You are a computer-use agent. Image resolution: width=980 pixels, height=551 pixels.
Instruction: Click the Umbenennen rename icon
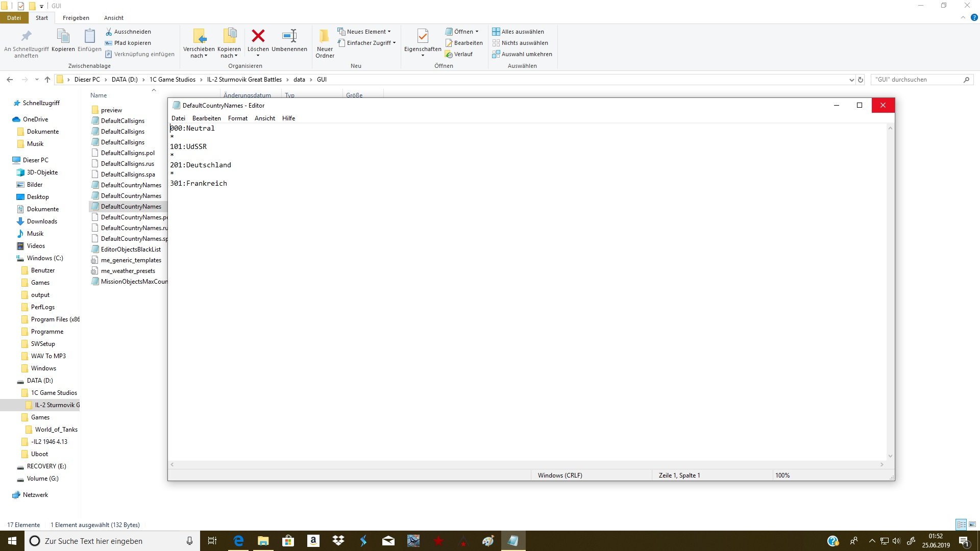[289, 36]
